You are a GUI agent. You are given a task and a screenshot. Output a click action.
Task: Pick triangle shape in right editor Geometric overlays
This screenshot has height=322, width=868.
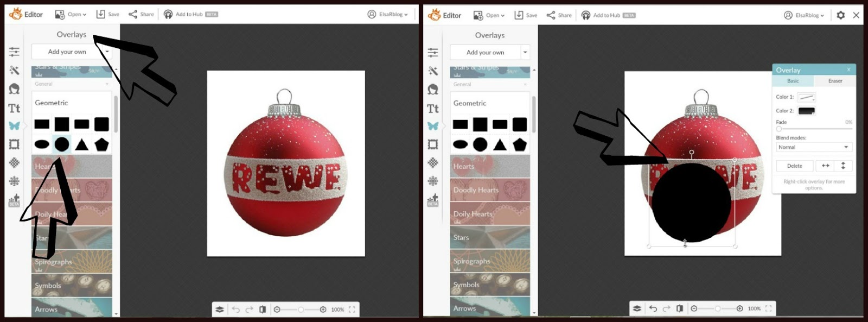(x=500, y=144)
